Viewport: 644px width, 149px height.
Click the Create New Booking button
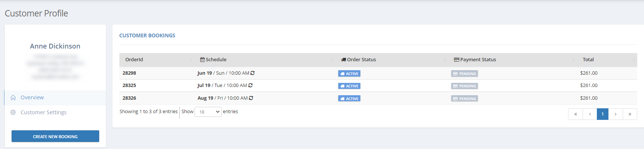point(55,136)
